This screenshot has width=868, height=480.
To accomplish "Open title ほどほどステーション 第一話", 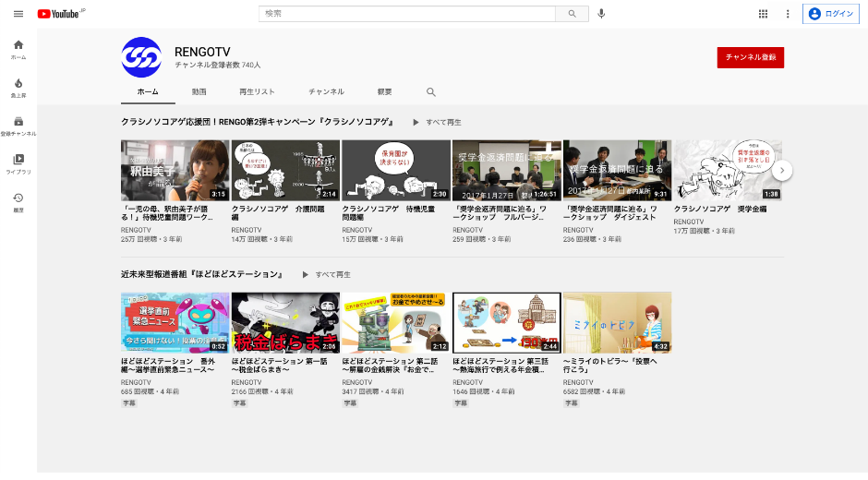I will click(x=280, y=366).
